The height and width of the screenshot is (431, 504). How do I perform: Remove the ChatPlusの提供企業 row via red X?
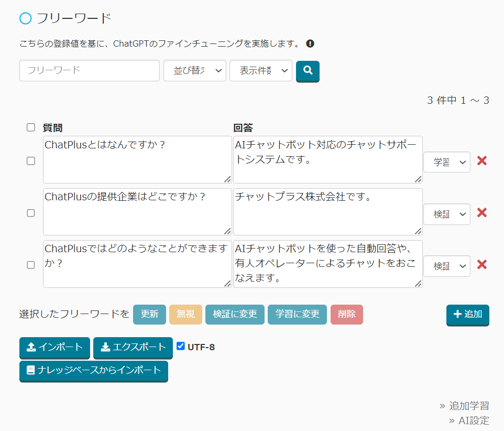(482, 212)
